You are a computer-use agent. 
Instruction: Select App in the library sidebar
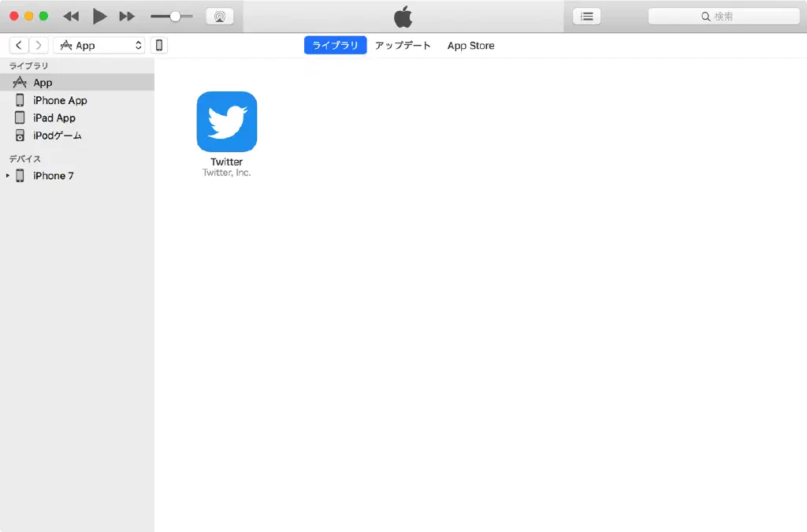coord(43,83)
